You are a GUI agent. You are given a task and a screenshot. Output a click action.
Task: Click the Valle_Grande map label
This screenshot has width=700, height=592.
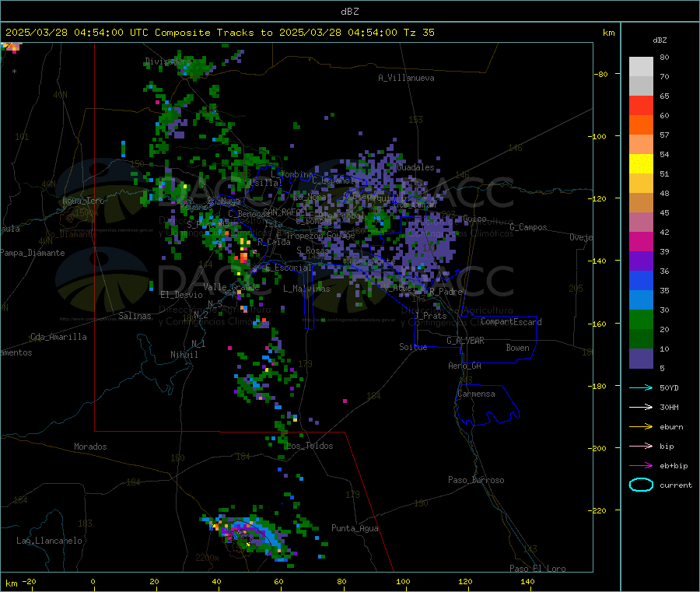coord(231,287)
